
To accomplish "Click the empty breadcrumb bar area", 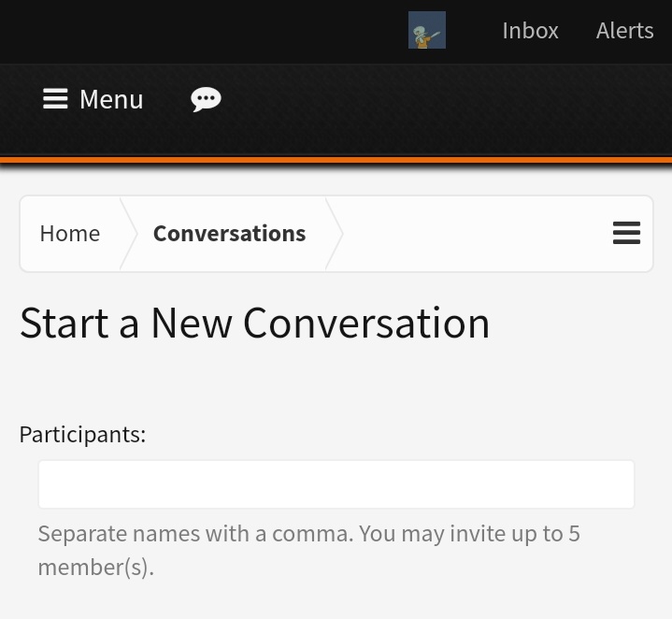I will [x=476, y=234].
